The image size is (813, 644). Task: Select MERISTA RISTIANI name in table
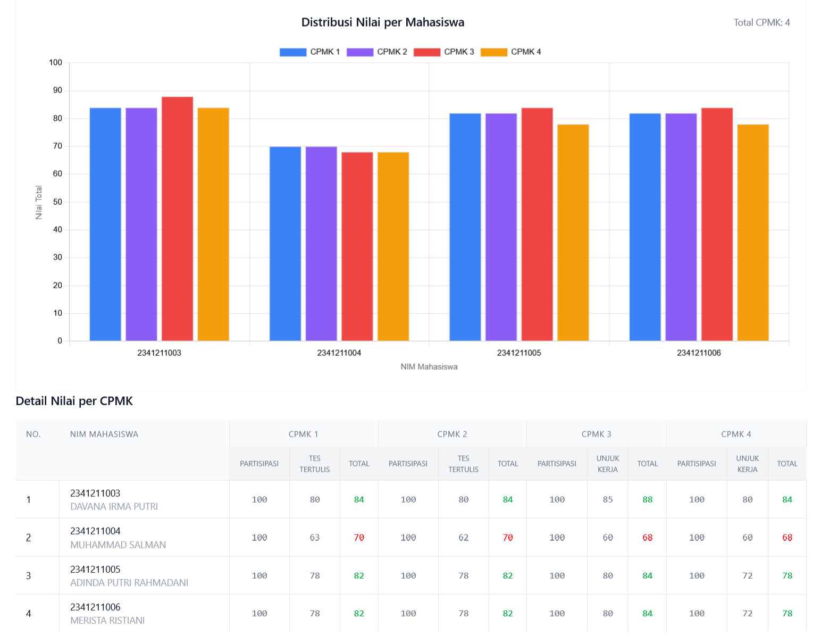pos(107,620)
